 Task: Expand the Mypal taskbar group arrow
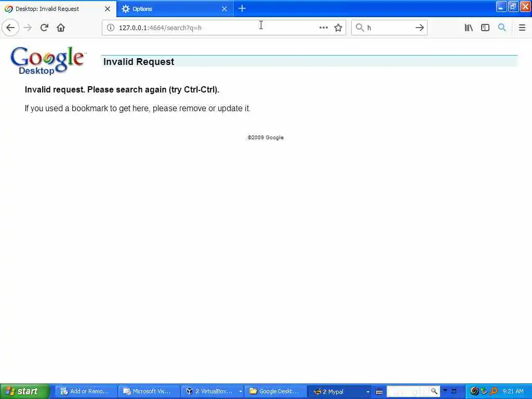tap(368, 392)
